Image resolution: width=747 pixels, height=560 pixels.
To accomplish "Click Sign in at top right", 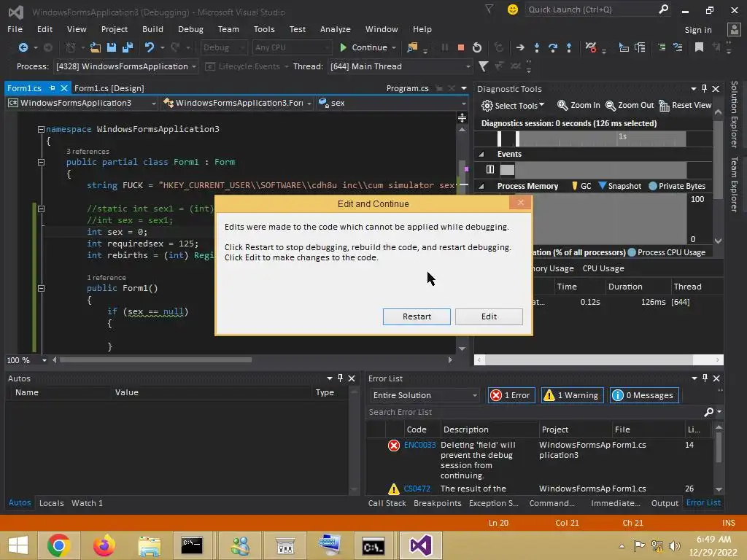I will pos(698,29).
